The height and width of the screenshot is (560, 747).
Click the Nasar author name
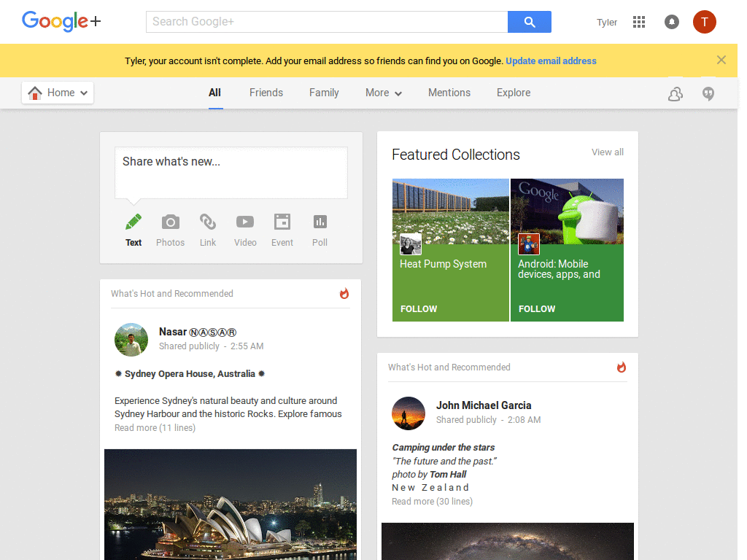click(198, 332)
